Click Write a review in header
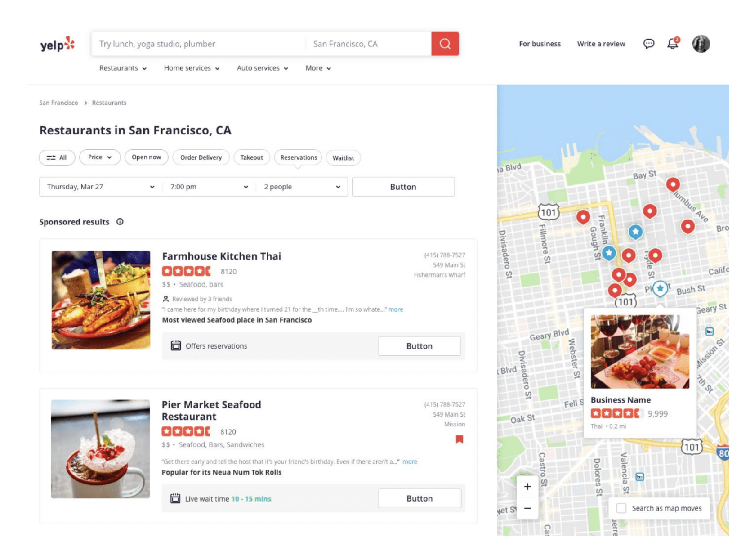The image size is (750, 560). click(601, 44)
